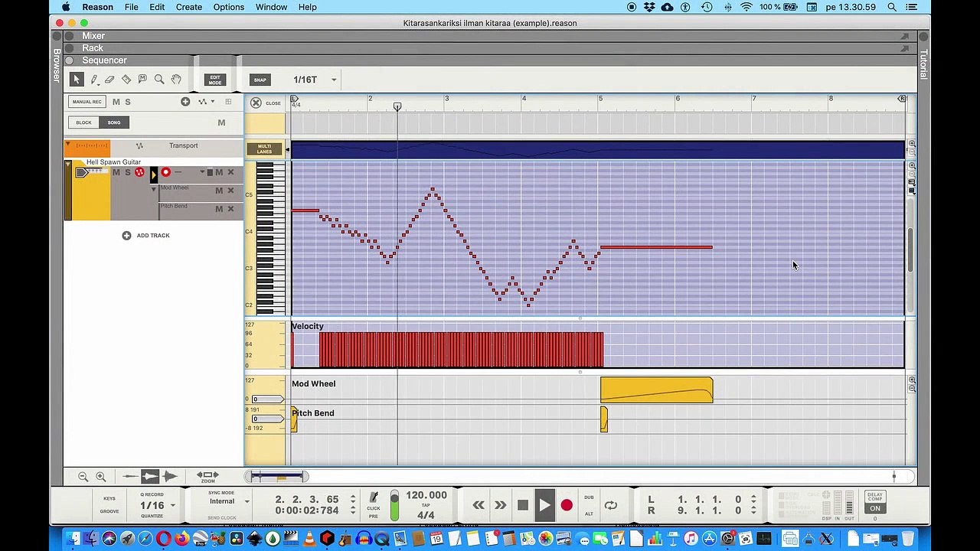Stop playback with the stop button

[x=523, y=505]
